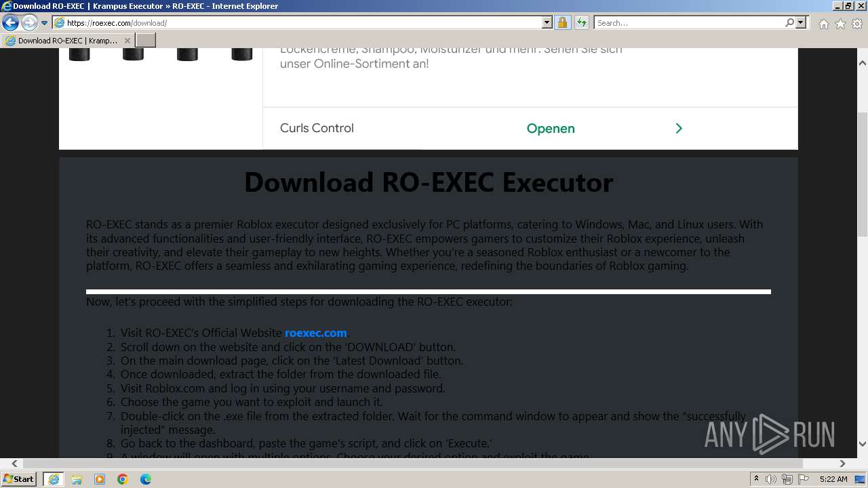Click the vertical scrollbar down arrow
868x488 pixels.
pyautogui.click(x=863, y=444)
